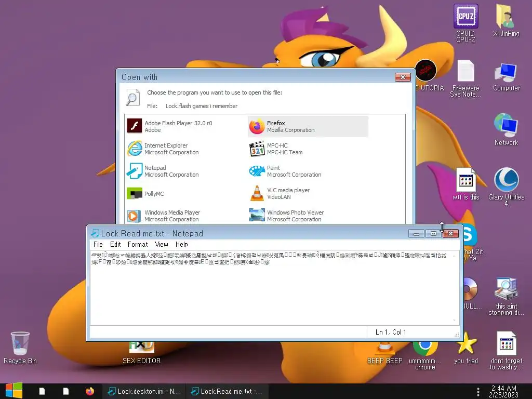The height and width of the screenshot is (399, 532).
Task: Pick MPC-HC from the Open with list
Action: point(308,149)
